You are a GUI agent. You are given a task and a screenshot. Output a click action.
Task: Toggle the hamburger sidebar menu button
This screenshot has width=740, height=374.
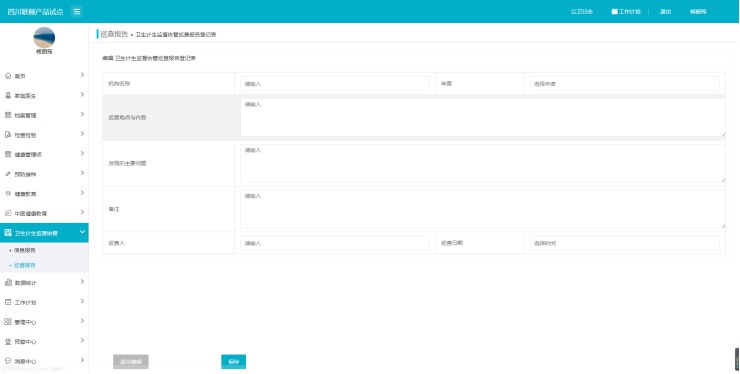click(x=76, y=12)
